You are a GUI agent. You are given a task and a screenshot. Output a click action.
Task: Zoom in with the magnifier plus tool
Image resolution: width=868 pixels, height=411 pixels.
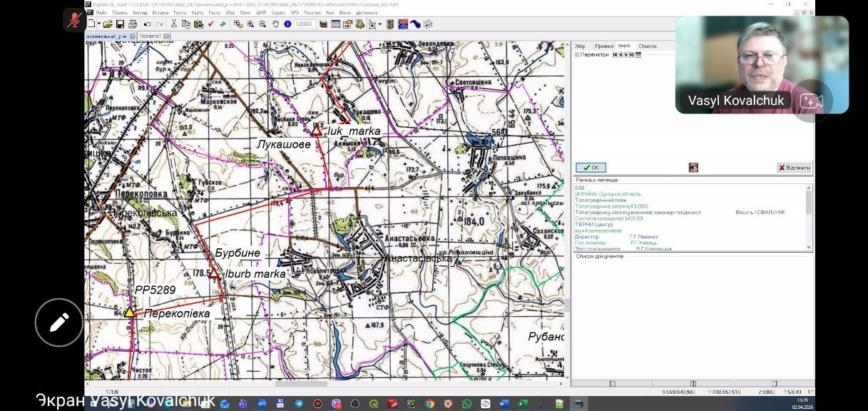(250, 24)
